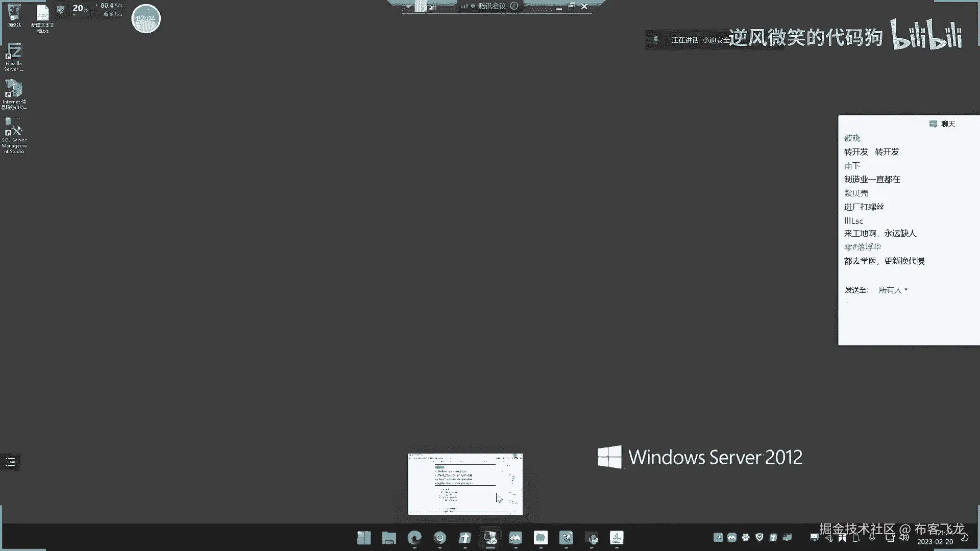Toggle the speaking microphone indicator icon
This screenshot has height=551, width=980.
(x=656, y=39)
